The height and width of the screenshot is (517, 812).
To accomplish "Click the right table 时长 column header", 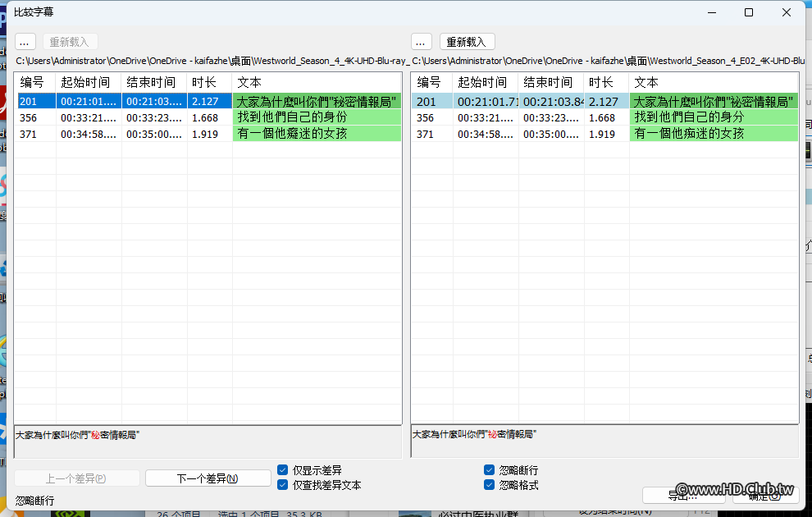I will click(607, 82).
